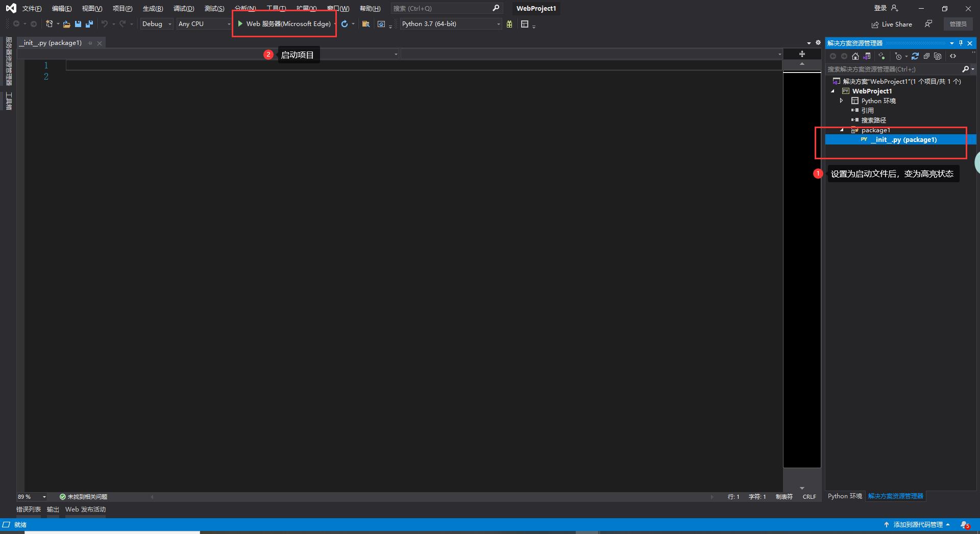Viewport: 980px width, 534px height.
Task: Click the Live Share icon
Action: [x=875, y=25]
